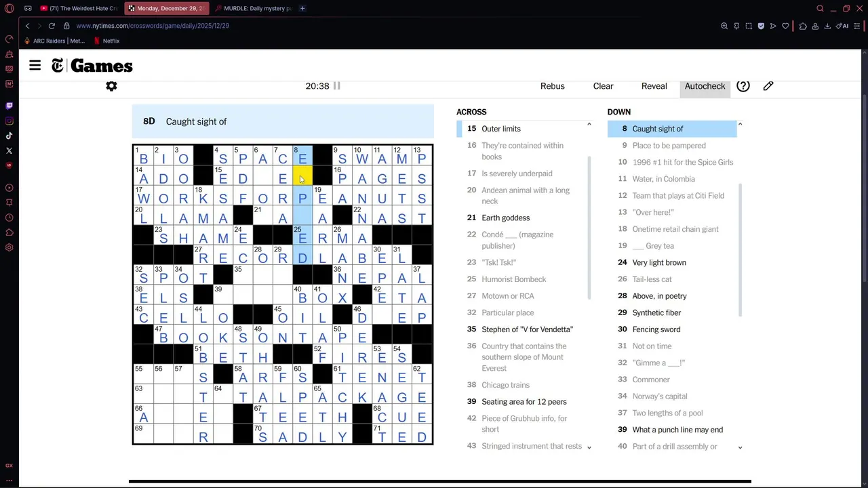Open Twitch panel in sidebar
The width and height of the screenshot is (868, 488).
coord(9,106)
